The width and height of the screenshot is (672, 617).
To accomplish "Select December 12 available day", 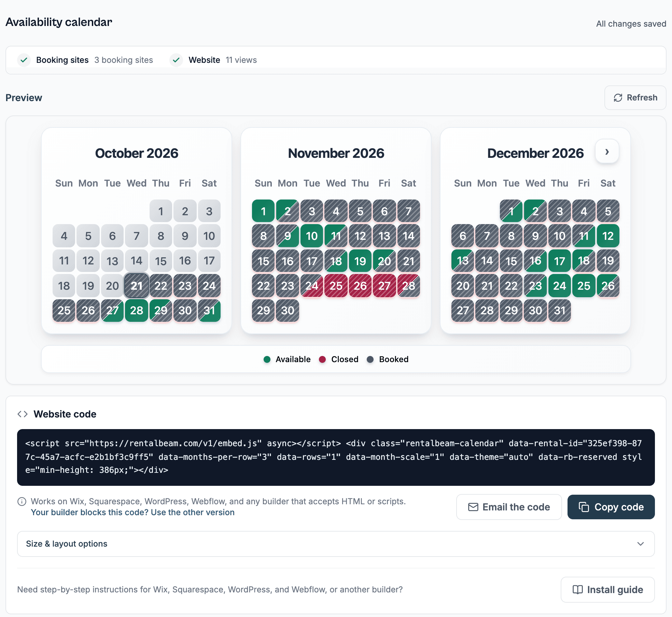I will point(608,236).
